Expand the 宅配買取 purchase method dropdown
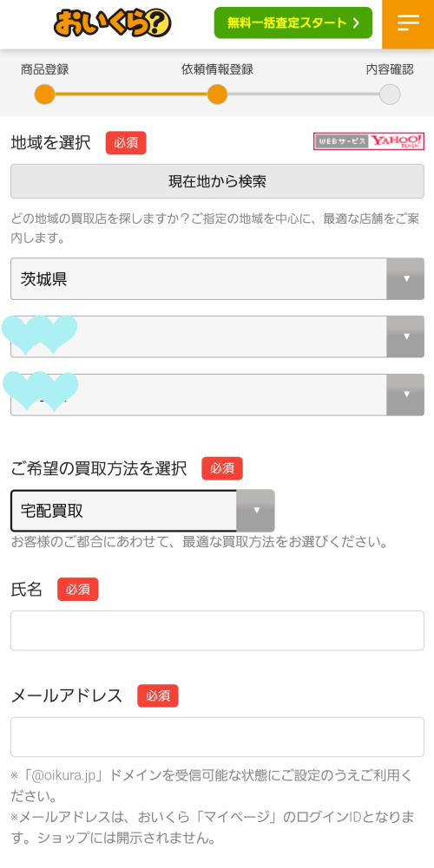 point(142,511)
